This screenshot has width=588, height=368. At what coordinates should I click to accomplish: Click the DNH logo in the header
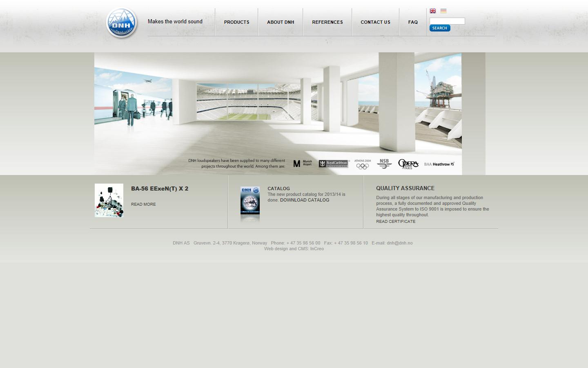[x=121, y=23]
